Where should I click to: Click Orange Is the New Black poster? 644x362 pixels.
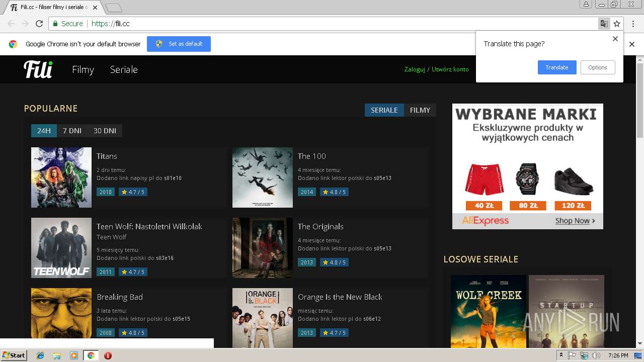coord(263,318)
